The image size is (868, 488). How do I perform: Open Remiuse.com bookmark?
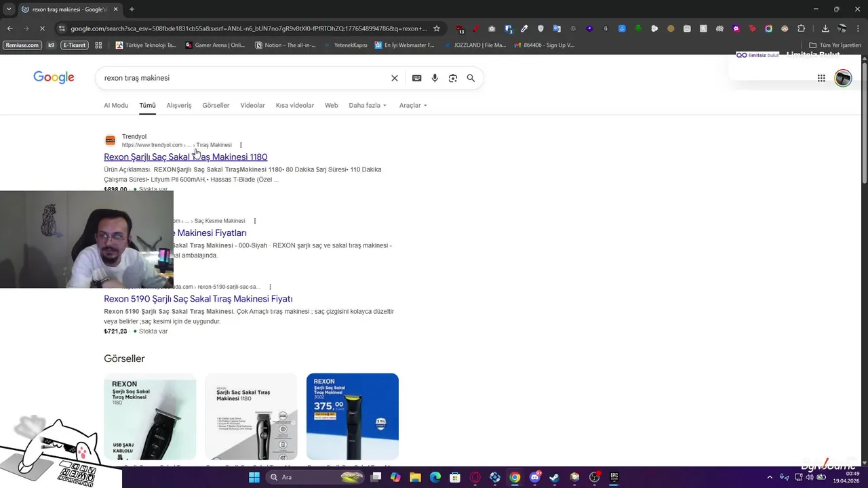tap(22, 45)
